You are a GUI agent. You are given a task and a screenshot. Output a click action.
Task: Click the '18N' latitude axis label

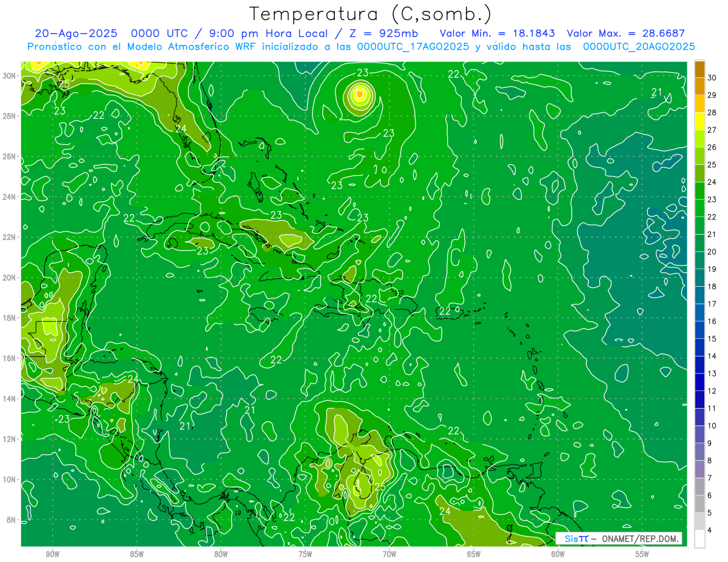(x=9, y=318)
